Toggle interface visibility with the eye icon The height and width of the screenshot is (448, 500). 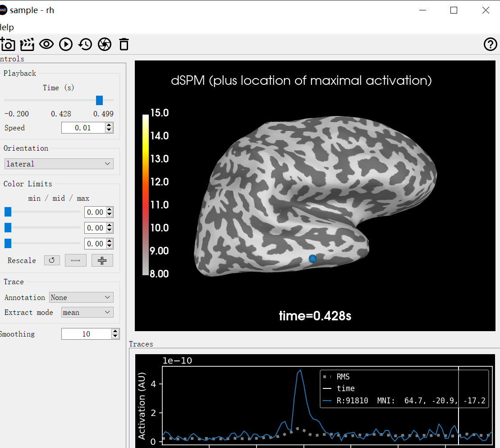pyautogui.click(x=46, y=44)
